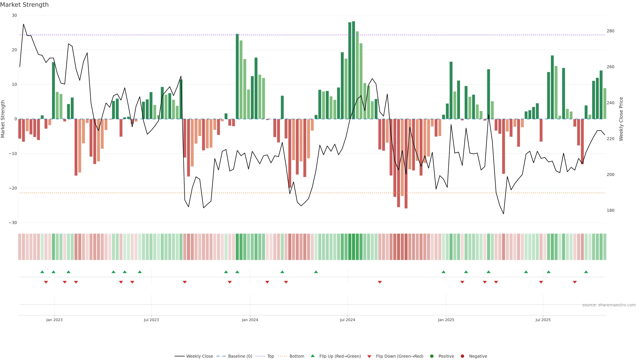The image size is (644, 362).
Task: Click the rightmost red flip-down triangle marker
Action: point(575,282)
